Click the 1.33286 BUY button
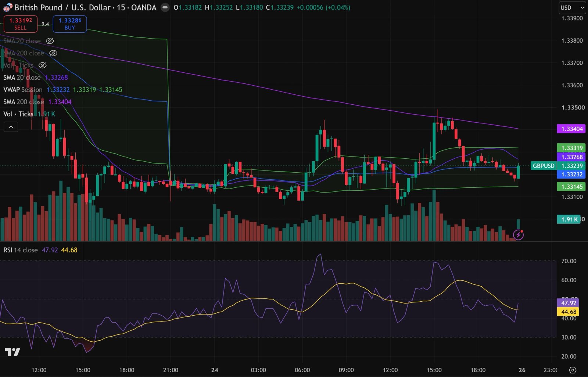 tap(70, 24)
